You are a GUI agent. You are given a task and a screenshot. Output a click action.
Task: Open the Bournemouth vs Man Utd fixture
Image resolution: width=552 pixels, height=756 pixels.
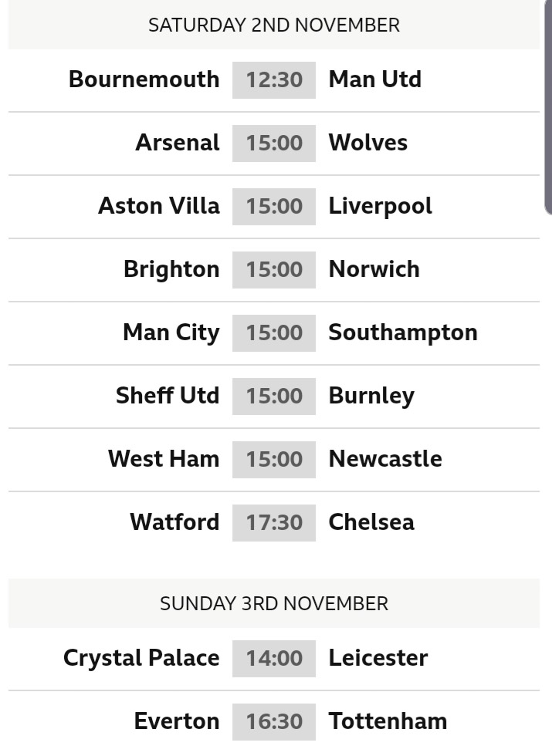coord(273,80)
